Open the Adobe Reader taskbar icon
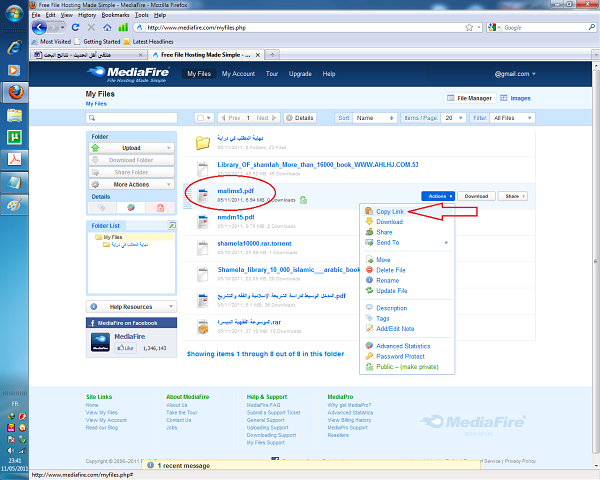The width and height of the screenshot is (600, 480). click(x=14, y=159)
